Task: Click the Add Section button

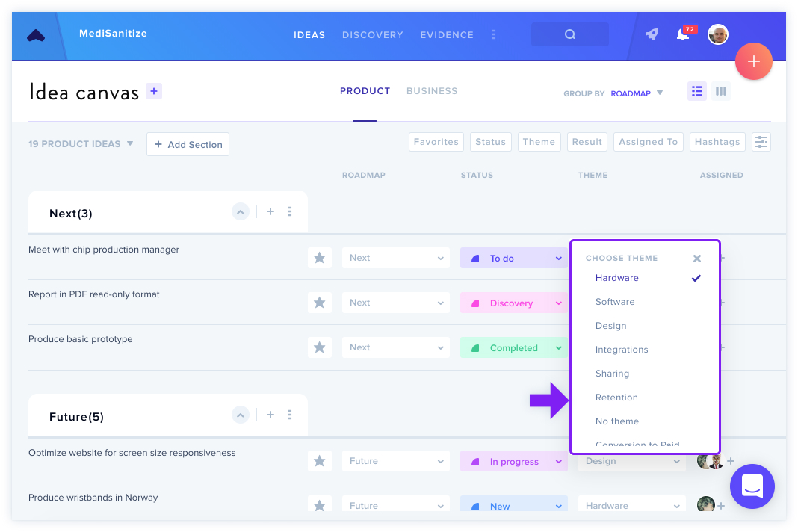Action: [x=188, y=145]
